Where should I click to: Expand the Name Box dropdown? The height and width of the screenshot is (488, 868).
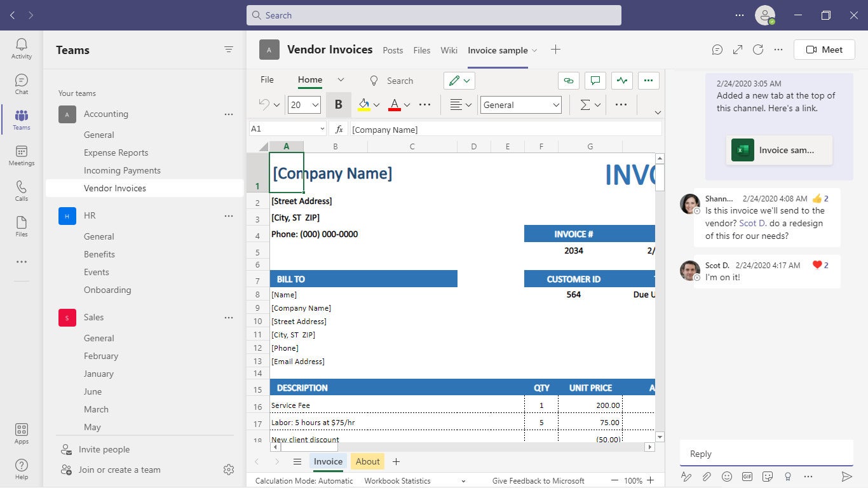pyautogui.click(x=322, y=129)
